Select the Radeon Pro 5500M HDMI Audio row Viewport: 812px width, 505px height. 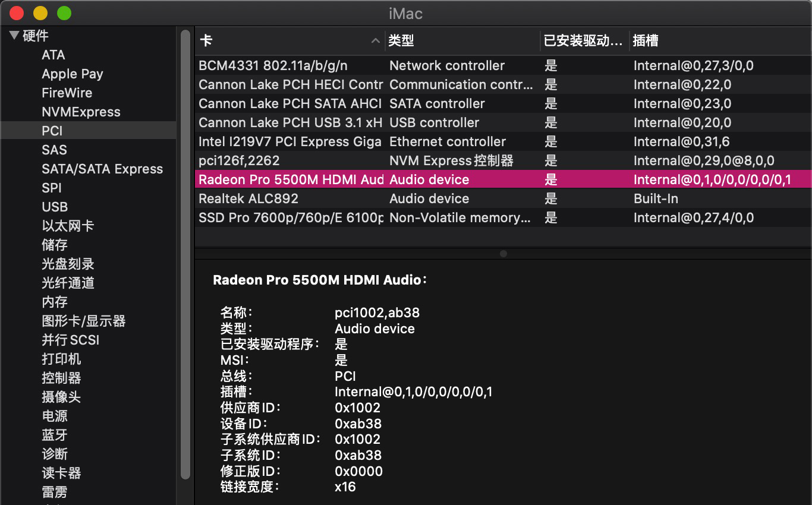coord(503,179)
